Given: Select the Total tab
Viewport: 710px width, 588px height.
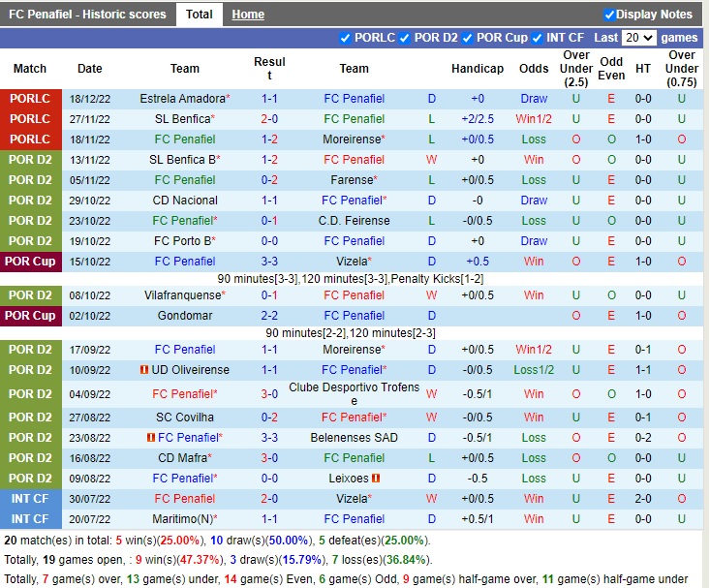Looking at the screenshot, I should [x=200, y=15].
